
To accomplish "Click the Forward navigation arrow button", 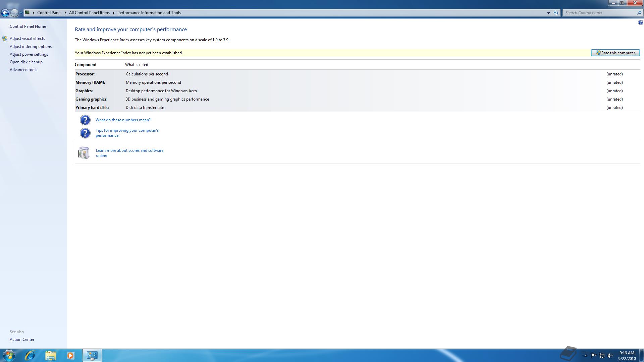I will click(14, 13).
